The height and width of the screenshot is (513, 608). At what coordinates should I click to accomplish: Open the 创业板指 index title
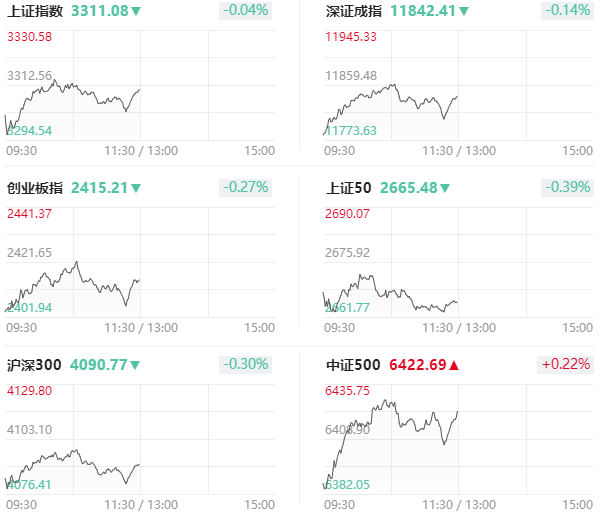pyautogui.click(x=35, y=188)
